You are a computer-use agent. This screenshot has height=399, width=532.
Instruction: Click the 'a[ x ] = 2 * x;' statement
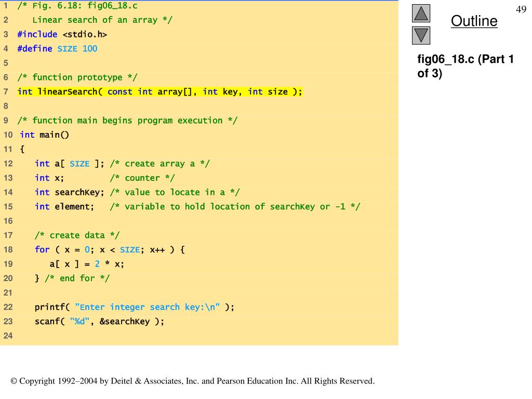coord(87,264)
